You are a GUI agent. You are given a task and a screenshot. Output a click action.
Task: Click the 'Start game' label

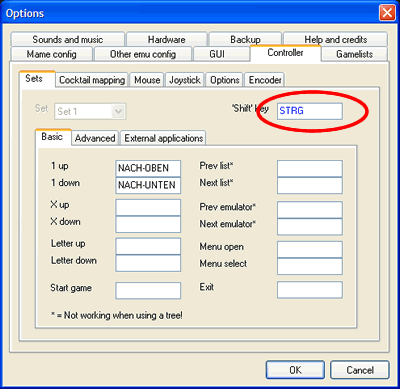71,288
